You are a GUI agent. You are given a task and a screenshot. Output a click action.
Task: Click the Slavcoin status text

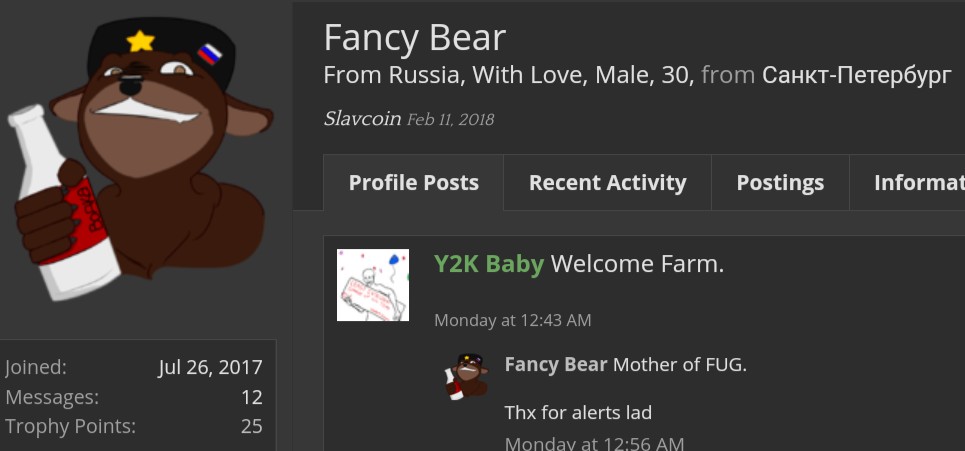362,119
